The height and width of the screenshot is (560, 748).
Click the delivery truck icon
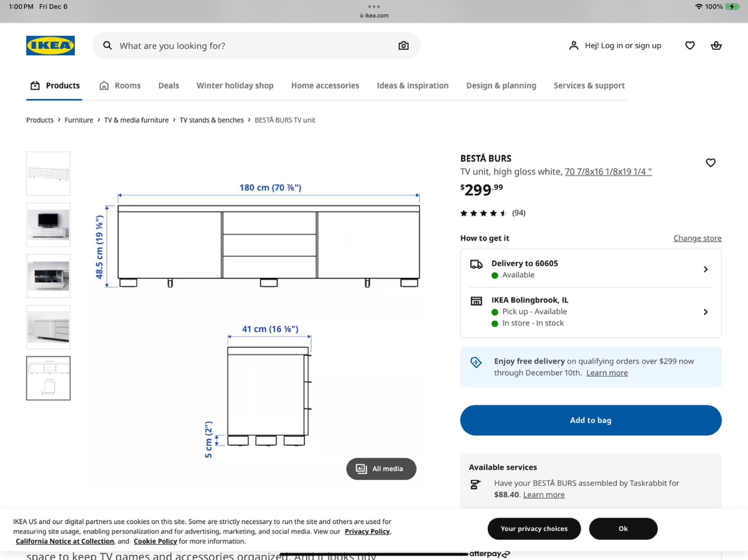point(476,265)
